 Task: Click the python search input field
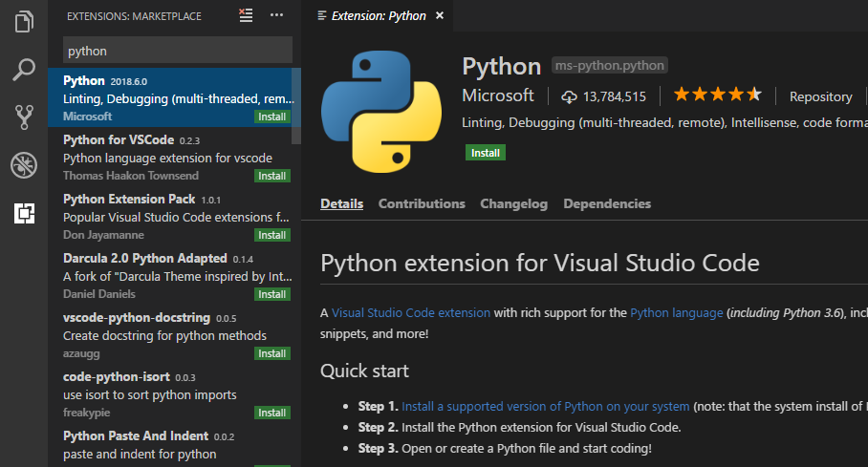(178, 51)
